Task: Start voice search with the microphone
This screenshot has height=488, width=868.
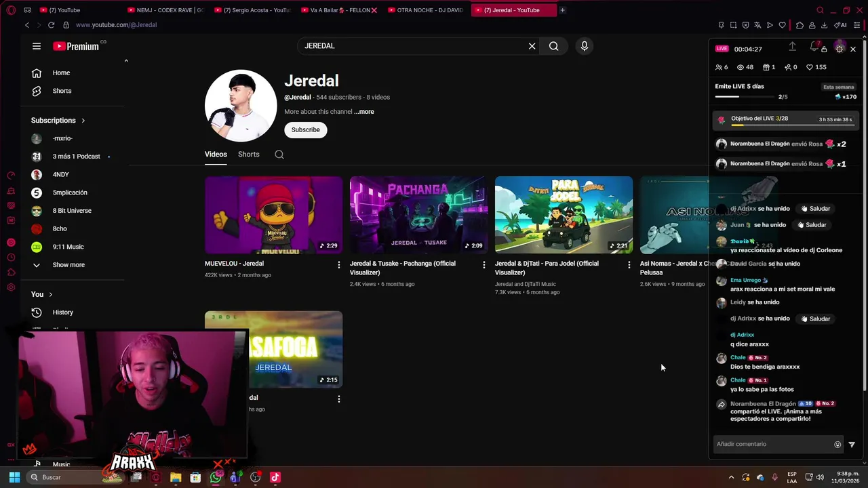Action: (x=585, y=46)
